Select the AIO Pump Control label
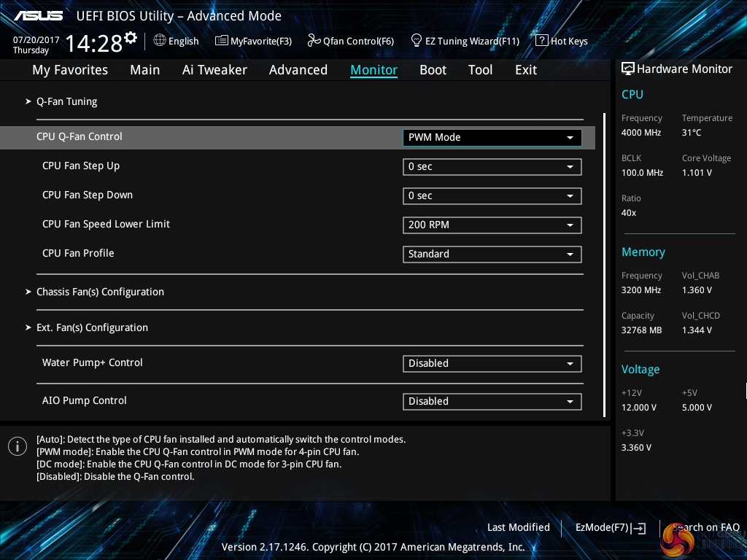747x560 pixels. [x=85, y=400]
